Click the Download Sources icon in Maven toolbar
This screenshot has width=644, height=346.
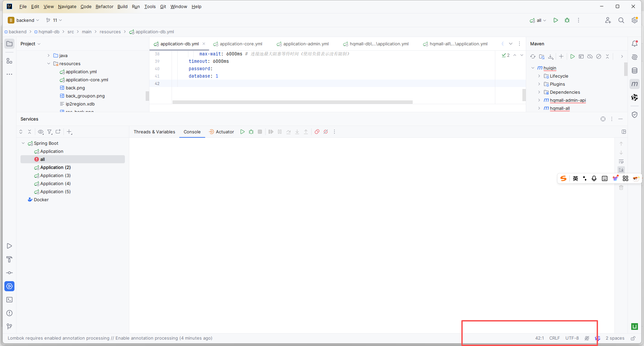(x=551, y=56)
